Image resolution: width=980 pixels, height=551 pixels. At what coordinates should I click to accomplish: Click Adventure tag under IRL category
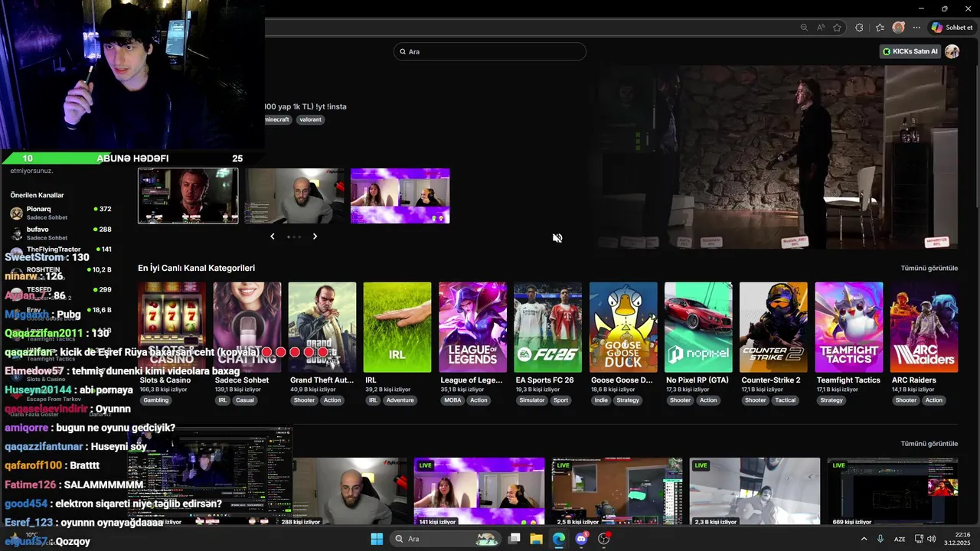[400, 400]
